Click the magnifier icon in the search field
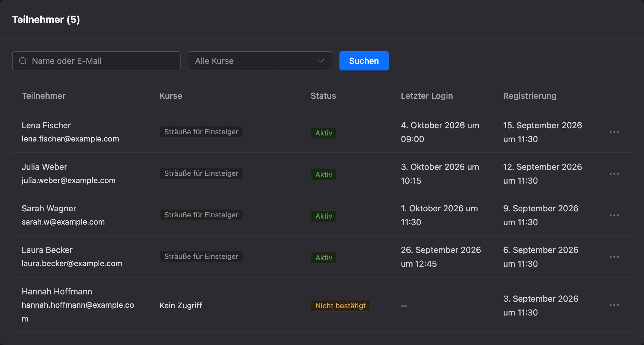Screen dimensions: 644x345 [x=23, y=61]
